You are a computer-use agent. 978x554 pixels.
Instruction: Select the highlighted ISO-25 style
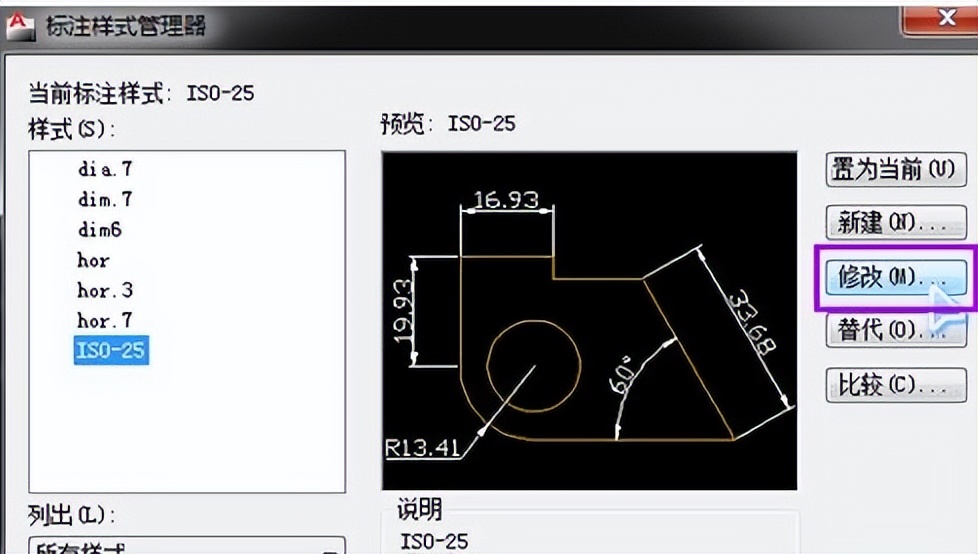111,350
